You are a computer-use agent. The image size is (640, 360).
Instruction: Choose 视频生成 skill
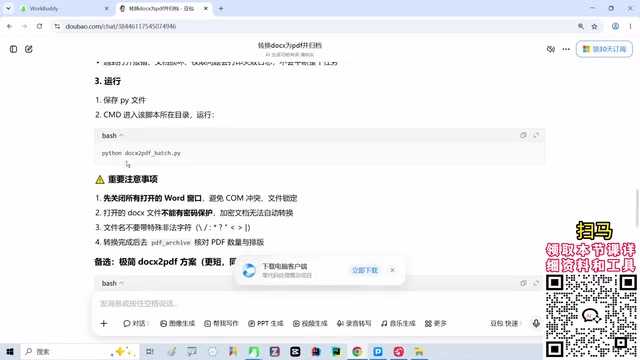(x=310, y=324)
